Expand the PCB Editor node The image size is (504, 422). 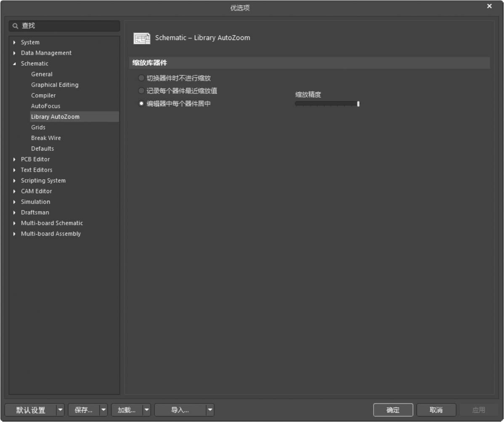pos(14,159)
